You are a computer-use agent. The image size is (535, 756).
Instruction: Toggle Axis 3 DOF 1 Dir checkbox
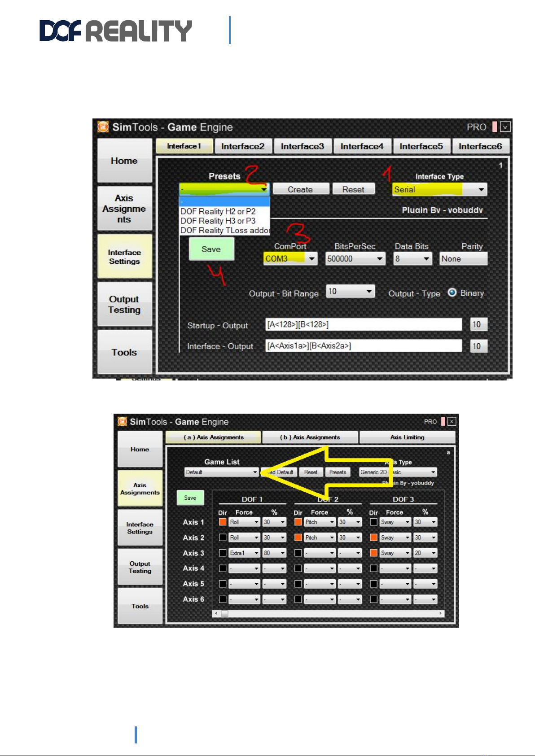(223, 553)
